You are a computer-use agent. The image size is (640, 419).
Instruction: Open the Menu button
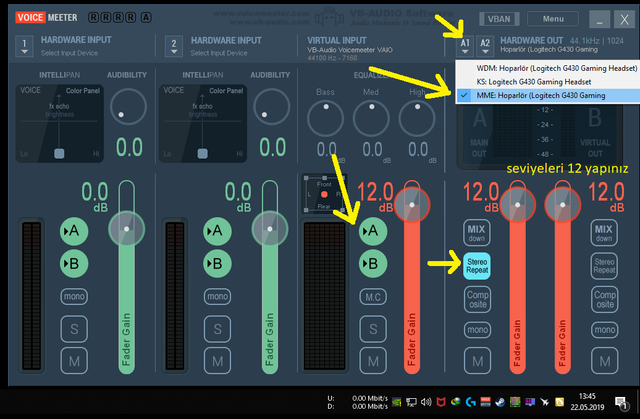tap(553, 19)
